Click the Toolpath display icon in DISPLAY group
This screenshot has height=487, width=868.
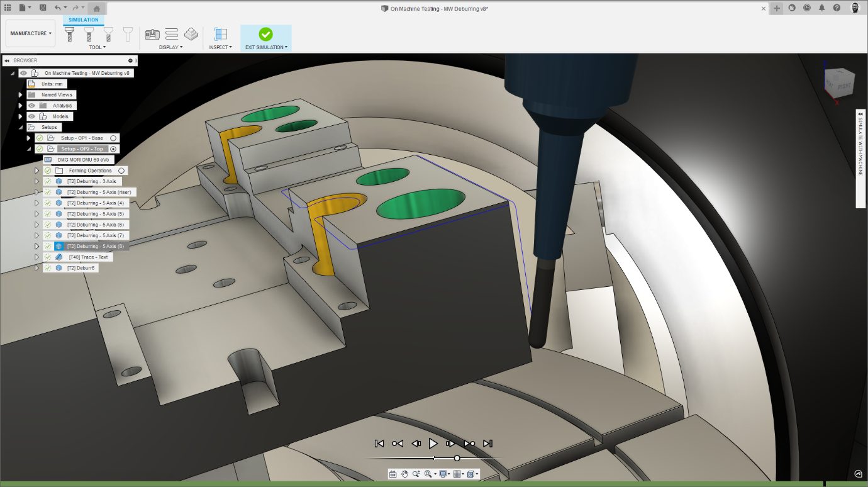click(x=172, y=33)
